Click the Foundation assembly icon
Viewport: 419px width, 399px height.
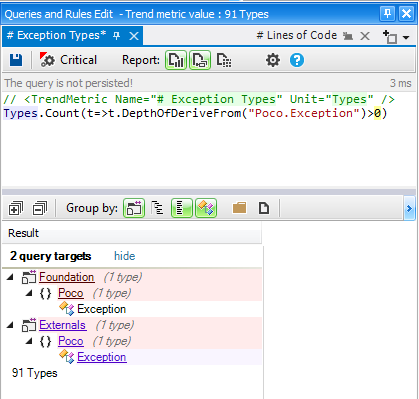click(x=29, y=277)
